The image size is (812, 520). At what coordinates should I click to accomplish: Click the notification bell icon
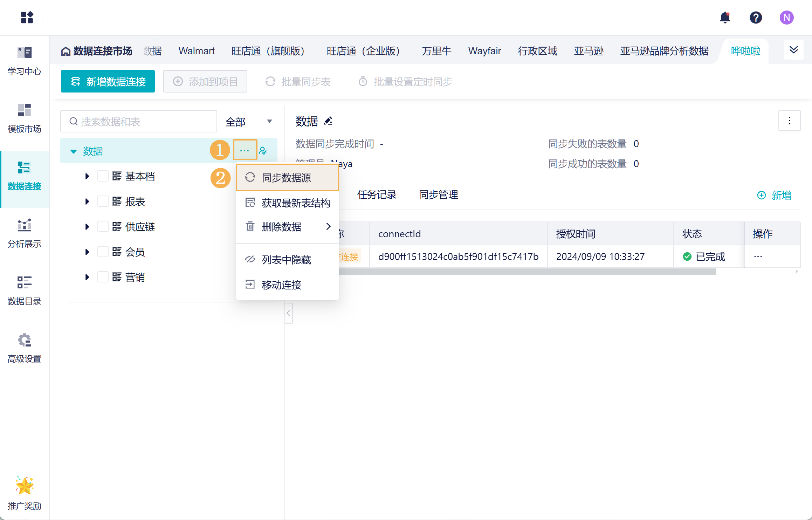[725, 18]
